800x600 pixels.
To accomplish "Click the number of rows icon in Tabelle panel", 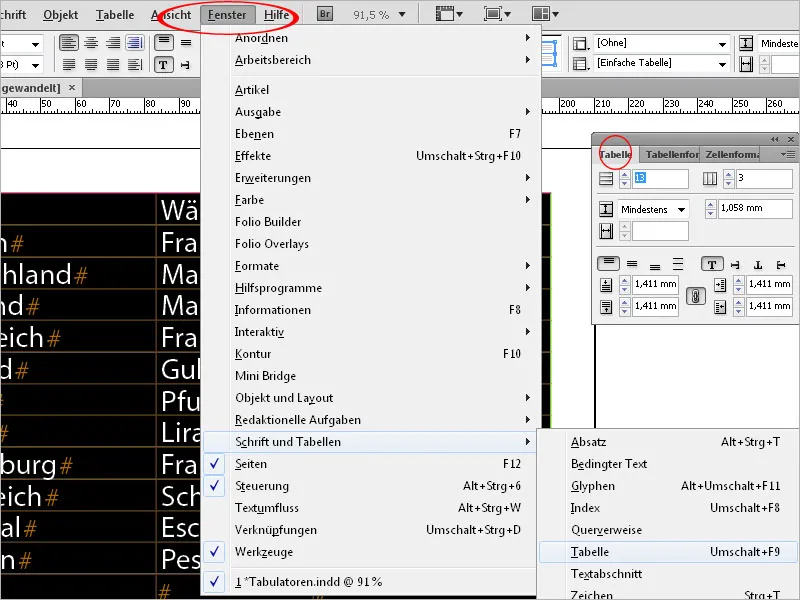I will point(608,178).
